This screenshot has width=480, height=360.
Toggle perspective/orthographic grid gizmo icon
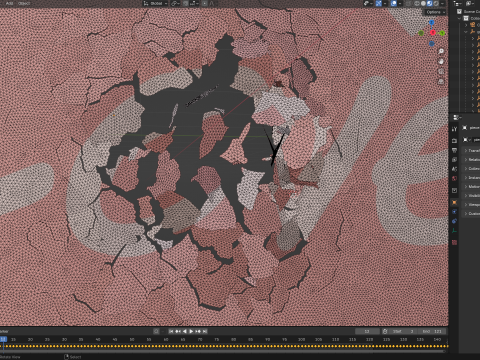(441, 81)
